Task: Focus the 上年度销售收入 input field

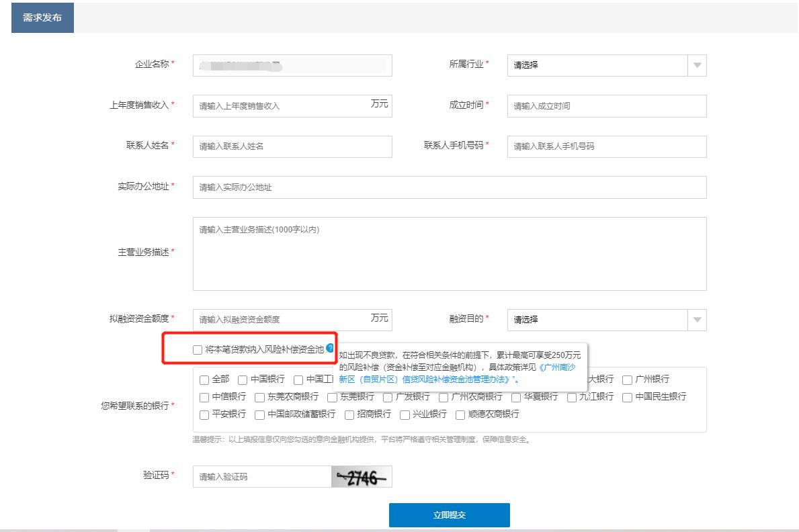Action: [292, 106]
